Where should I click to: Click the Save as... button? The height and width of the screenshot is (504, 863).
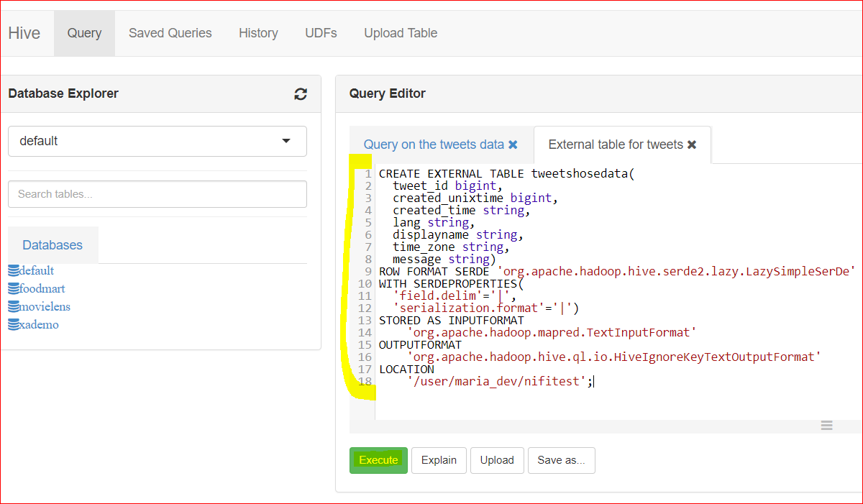pyautogui.click(x=562, y=460)
